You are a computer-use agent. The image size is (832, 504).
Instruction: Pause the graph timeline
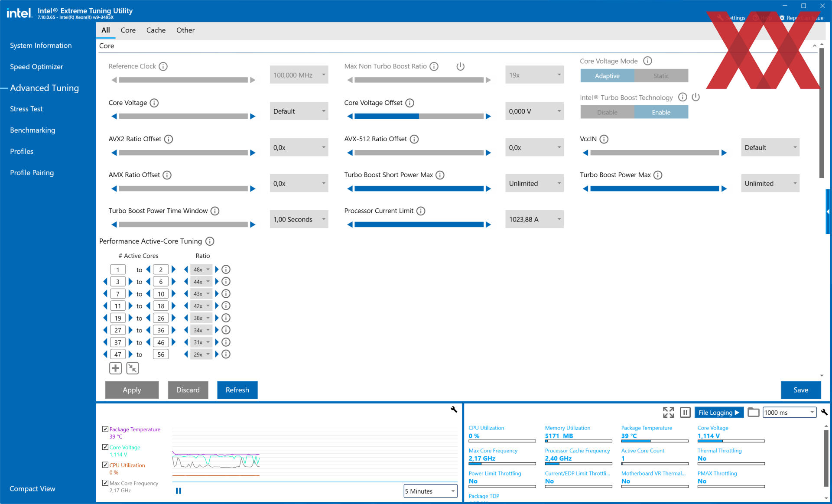coord(179,491)
